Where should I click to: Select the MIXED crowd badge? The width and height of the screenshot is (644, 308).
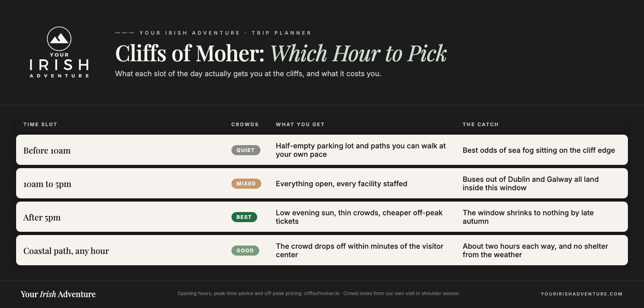[x=246, y=183]
